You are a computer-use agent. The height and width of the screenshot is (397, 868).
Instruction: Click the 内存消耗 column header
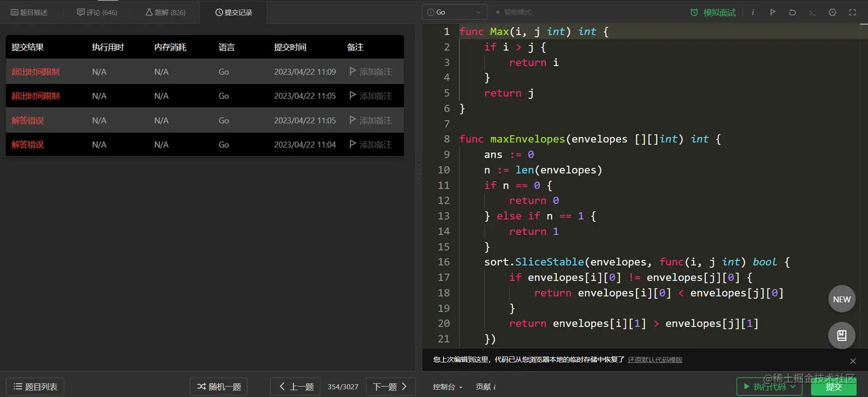click(170, 47)
